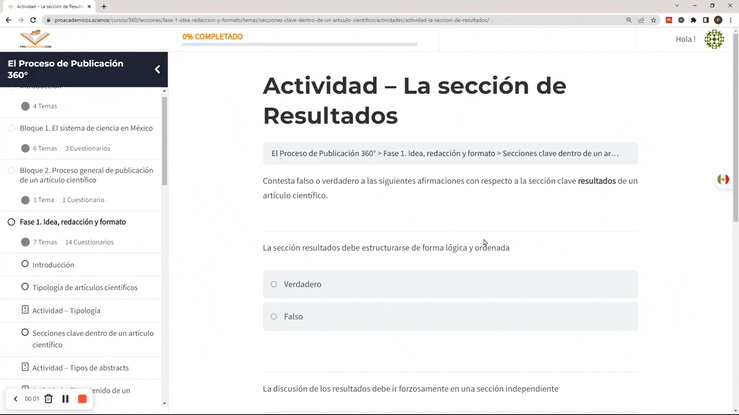Toggle completion circle for Secciones clave topic
Image resolution: width=739 pixels, height=415 pixels.
point(25,333)
